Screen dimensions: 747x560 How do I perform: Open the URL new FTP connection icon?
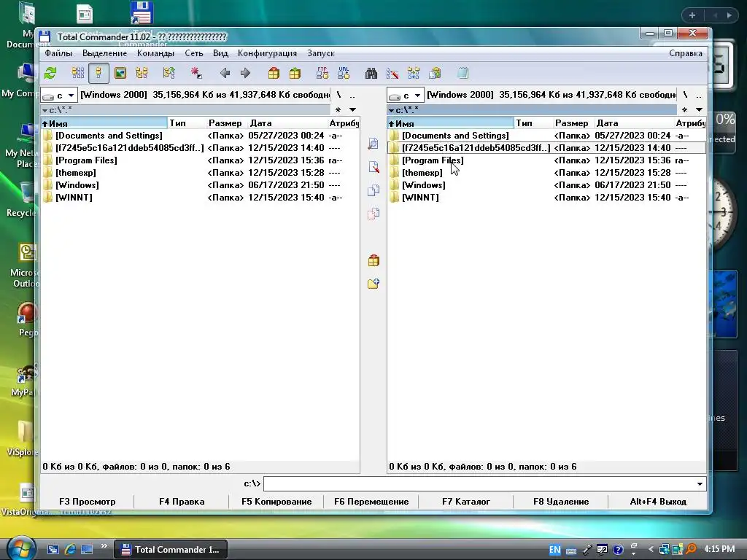tap(344, 73)
